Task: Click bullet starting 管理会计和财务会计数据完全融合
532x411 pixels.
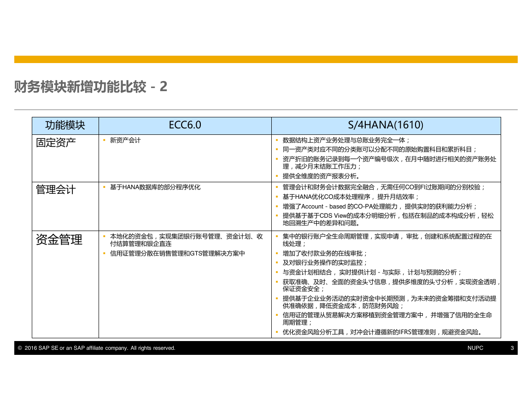Action: [x=384, y=187]
